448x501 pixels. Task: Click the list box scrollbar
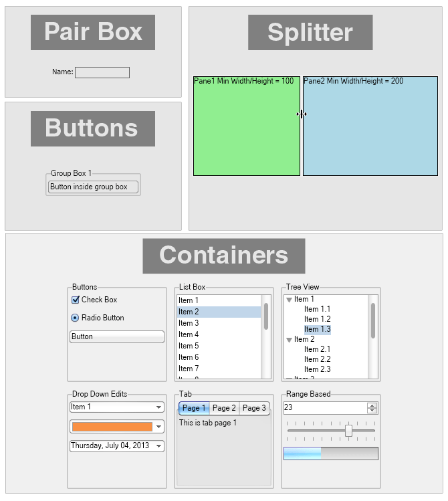point(266,316)
